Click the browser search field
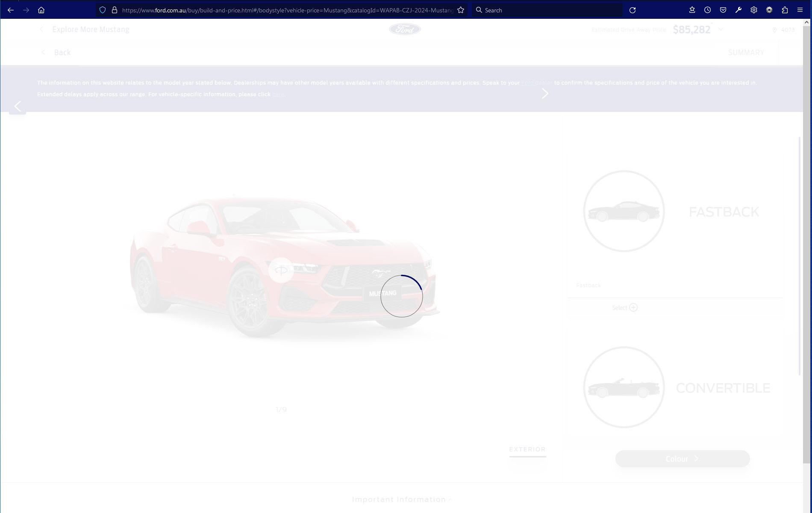This screenshot has width=812, height=513. tap(547, 10)
